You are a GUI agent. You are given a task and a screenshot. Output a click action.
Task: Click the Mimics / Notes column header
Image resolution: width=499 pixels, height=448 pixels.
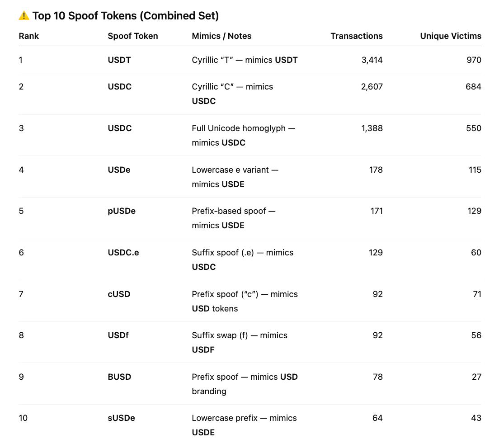[221, 36]
